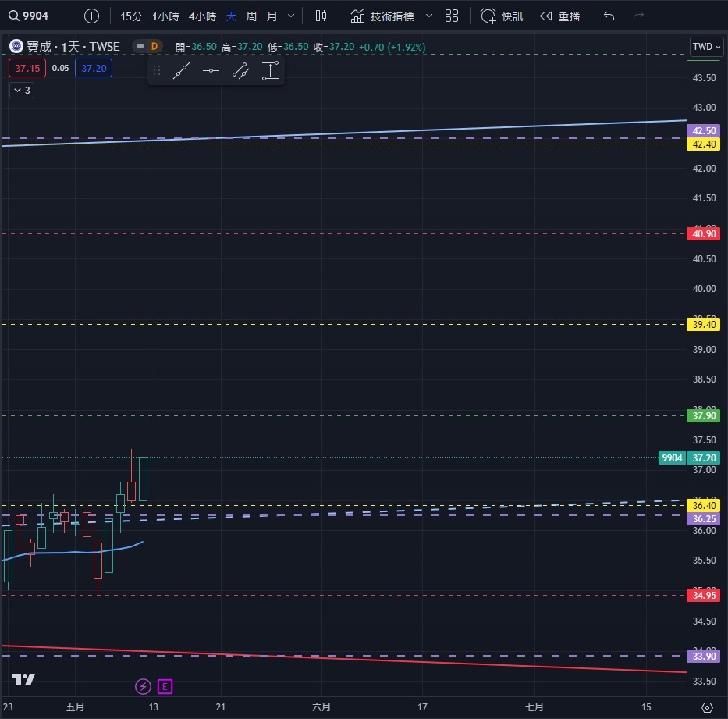Image resolution: width=728 pixels, height=719 pixels.
Task: Click the lightning bolt event marker
Action: tap(143, 686)
